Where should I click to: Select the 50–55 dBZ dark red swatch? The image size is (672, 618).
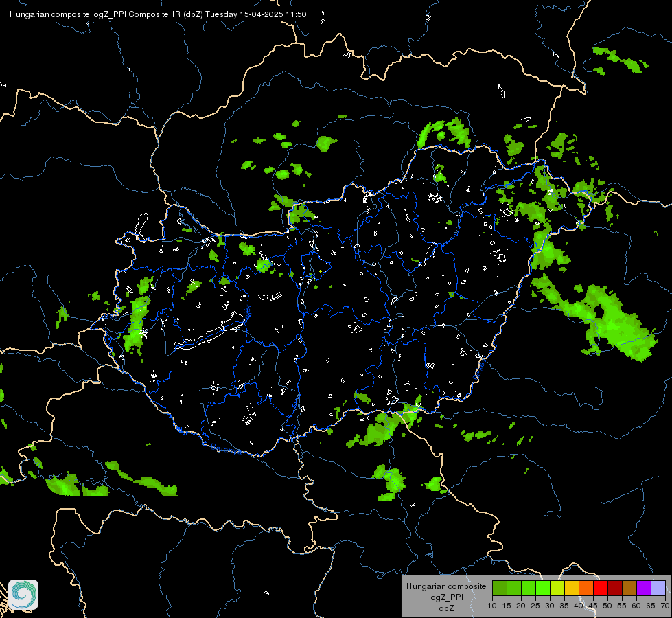click(x=615, y=588)
